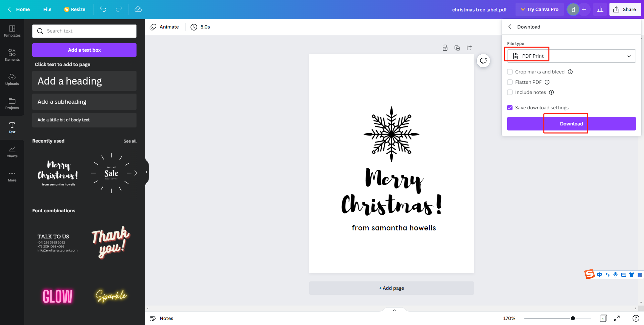Viewport: 644px width, 325px height.
Task: Click the Try Canva Pro button
Action: point(539,9)
